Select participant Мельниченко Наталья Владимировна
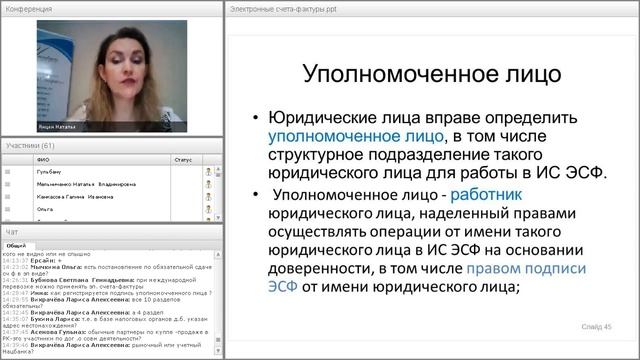The image size is (640, 360). pos(86,184)
